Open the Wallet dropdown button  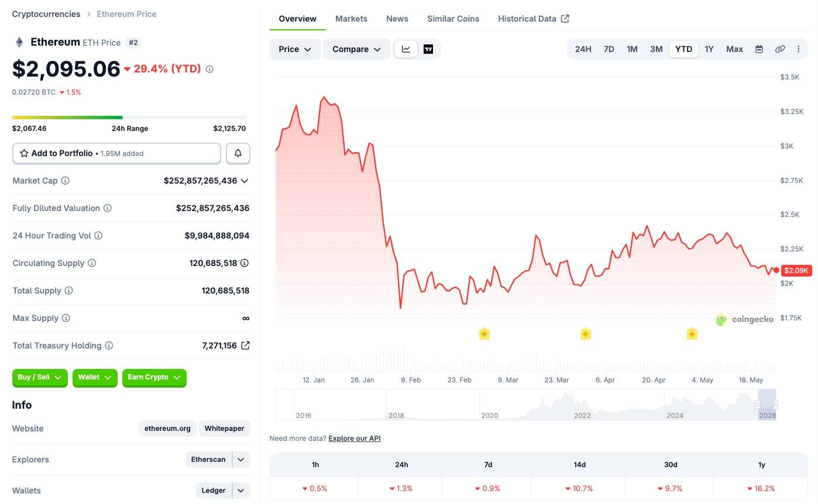95,378
